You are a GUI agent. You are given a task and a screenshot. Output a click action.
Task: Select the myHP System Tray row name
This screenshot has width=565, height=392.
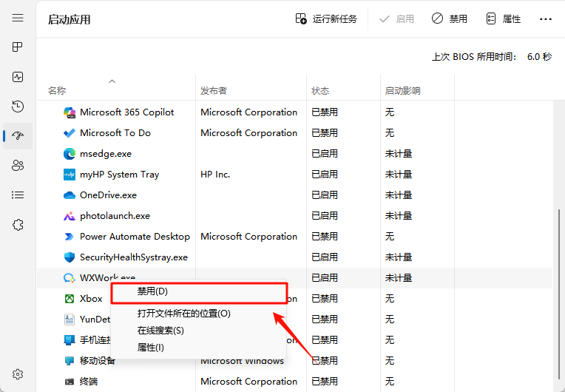point(119,175)
